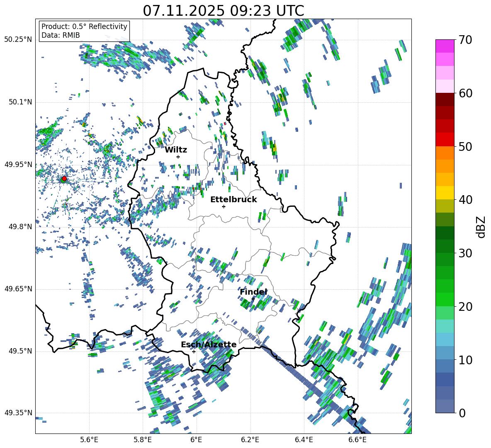Click the 50.25°N latitude label

pyautogui.click(x=18, y=40)
